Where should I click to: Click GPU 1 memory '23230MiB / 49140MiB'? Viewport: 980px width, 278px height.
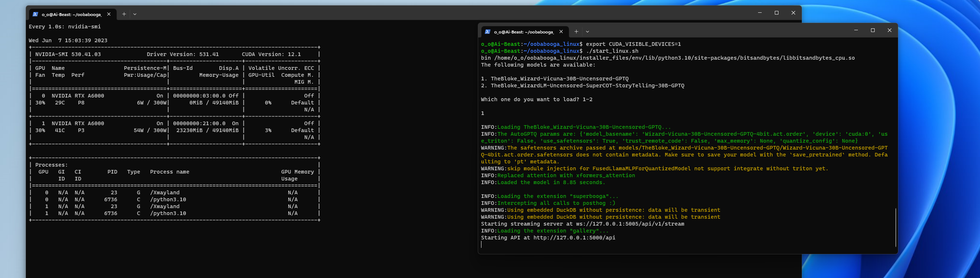click(x=207, y=130)
